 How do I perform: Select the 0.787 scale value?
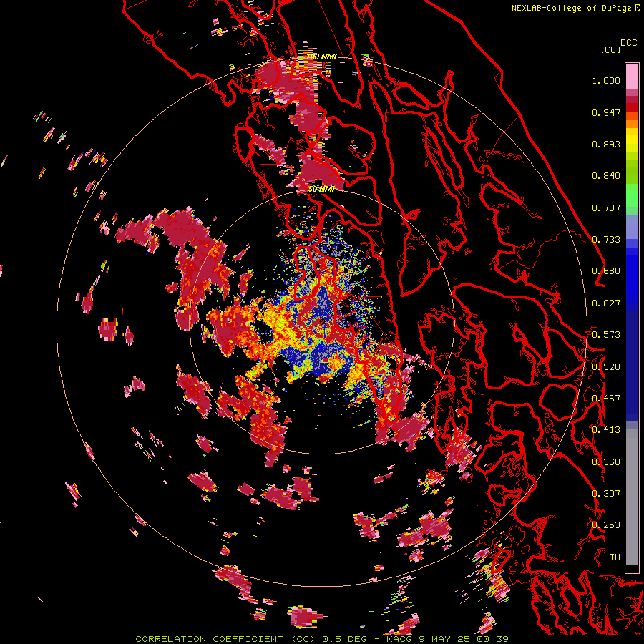pos(606,208)
